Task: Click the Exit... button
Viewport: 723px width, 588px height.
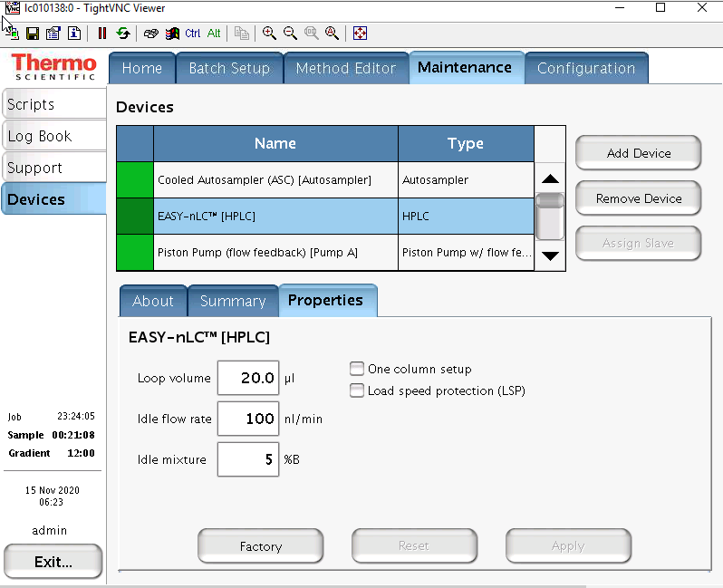Action: [53, 562]
